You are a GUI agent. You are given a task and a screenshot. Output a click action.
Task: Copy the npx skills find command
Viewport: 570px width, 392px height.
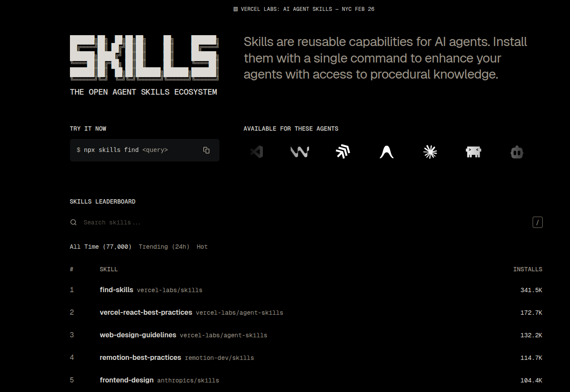(206, 150)
